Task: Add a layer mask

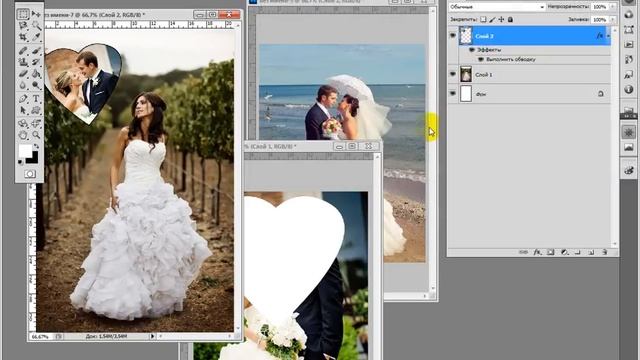Action: coord(551,252)
